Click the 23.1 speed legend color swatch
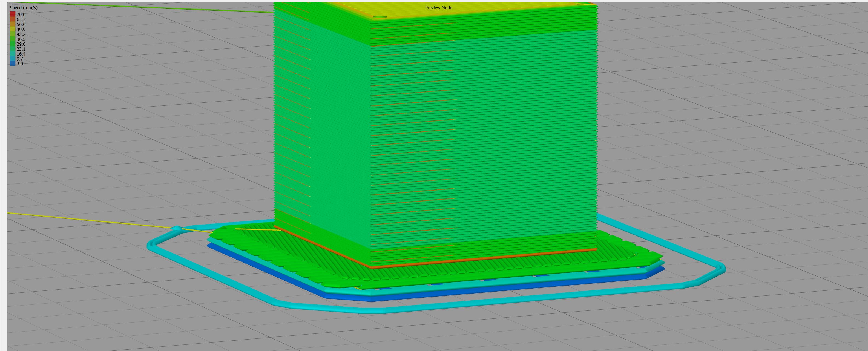Image resolution: width=868 pixels, height=351 pixels. click(x=13, y=49)
